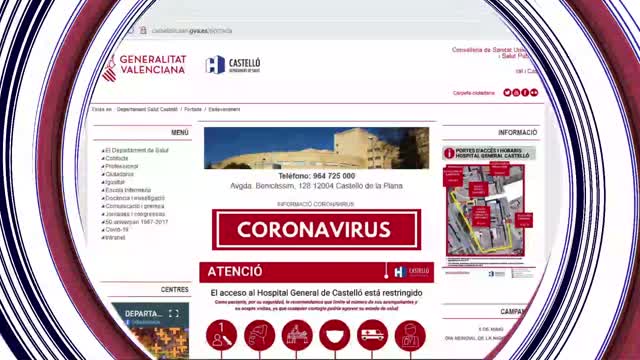Enter fullscreen on the Departament video widget
This screenshot has height=360, width=640.
tap(174, 313)
